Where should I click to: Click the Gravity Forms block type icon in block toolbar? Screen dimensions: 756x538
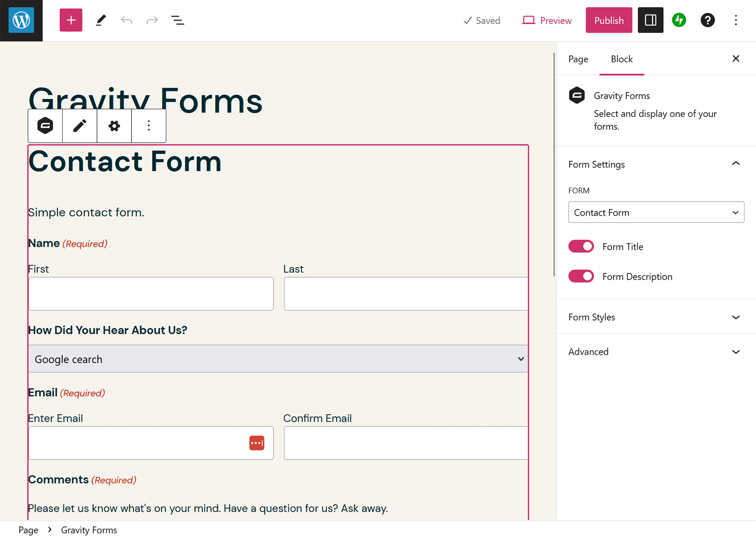(x=45, y=126)
